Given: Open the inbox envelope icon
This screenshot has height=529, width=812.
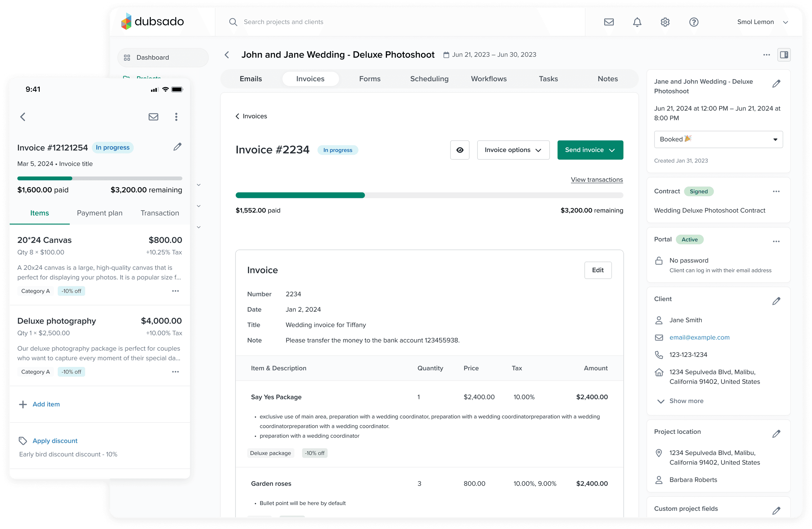Looking at the screenshot, I should [x=609, y=22].
